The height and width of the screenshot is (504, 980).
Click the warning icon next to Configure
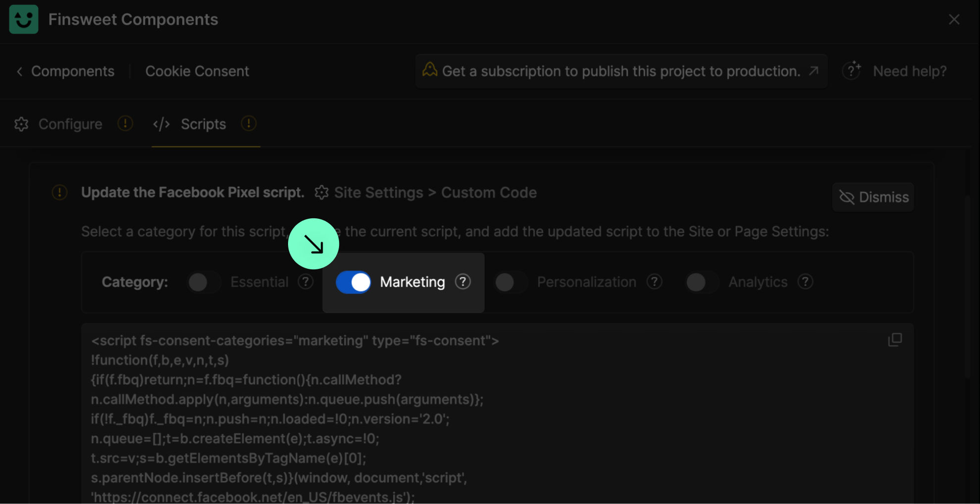125,123
